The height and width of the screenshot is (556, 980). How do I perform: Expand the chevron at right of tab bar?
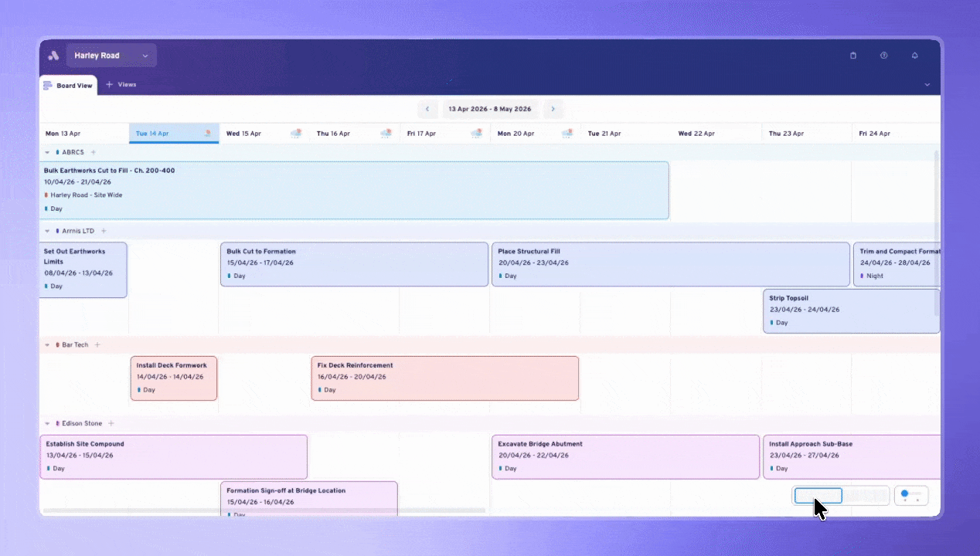(x=927, y=85)
